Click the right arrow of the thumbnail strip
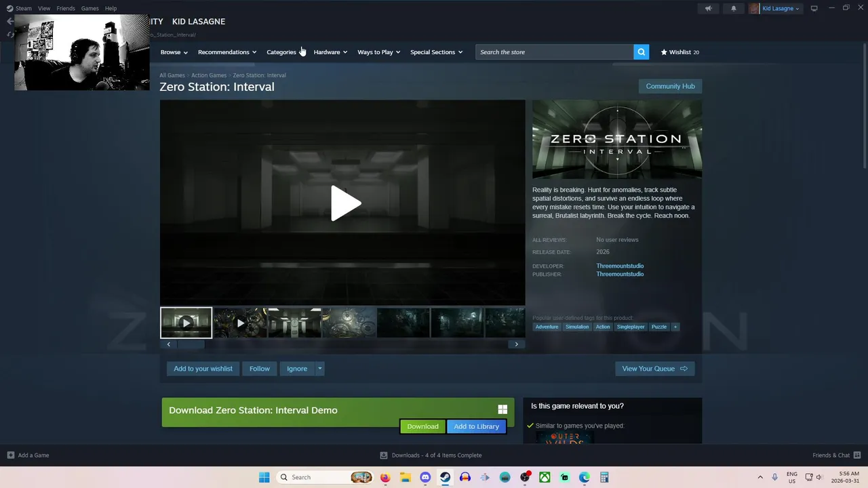The image size is (868, 488). coord(517,344)
